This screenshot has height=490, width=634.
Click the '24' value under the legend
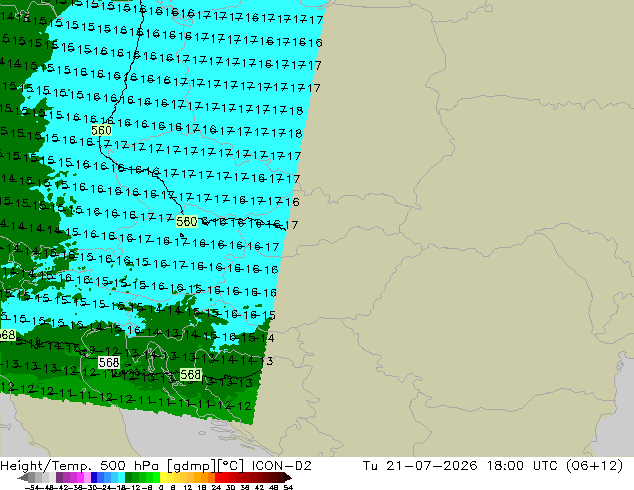[216, 487]
